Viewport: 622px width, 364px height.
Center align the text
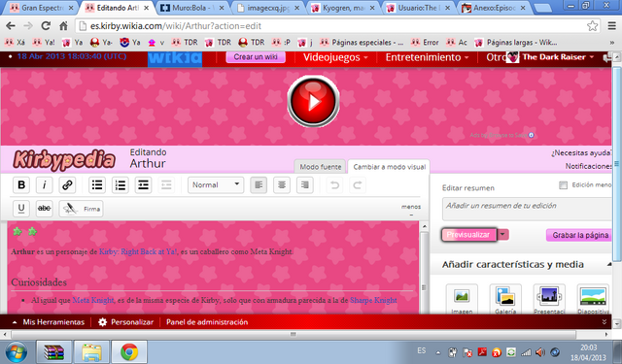[282, 185]
